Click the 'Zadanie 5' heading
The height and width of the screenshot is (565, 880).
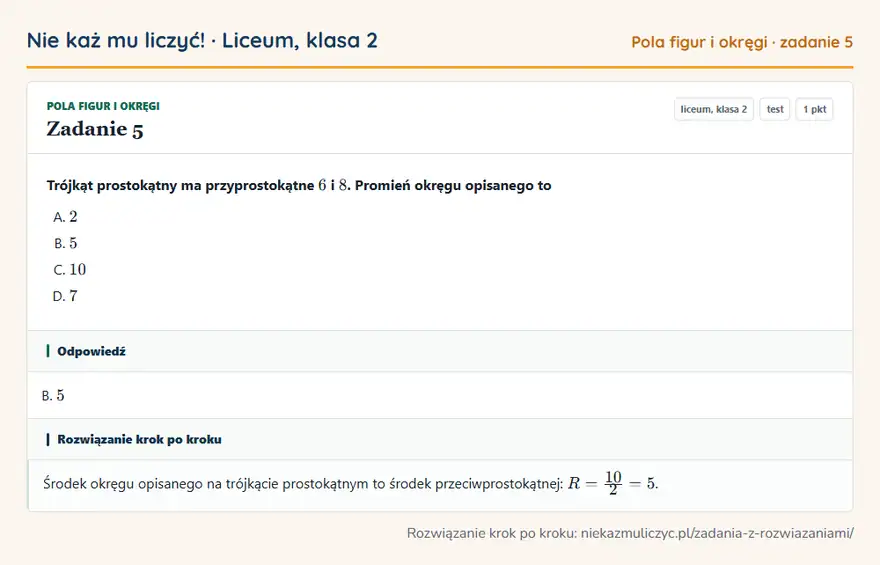tap(95, 129)
